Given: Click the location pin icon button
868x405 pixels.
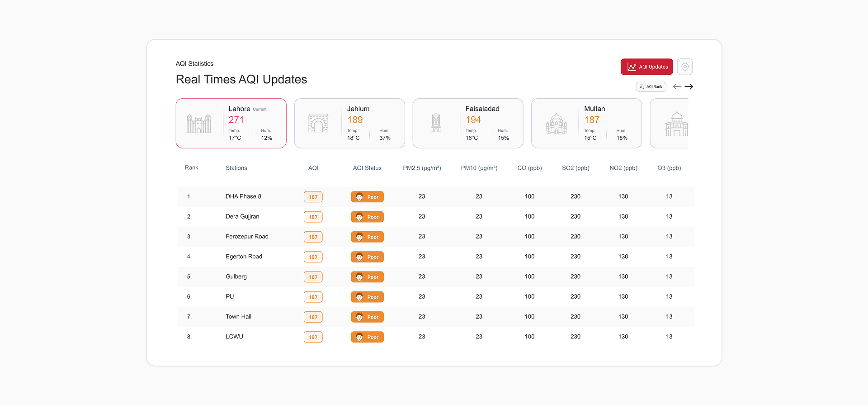Looking at the screenshot, I should 684,67.
